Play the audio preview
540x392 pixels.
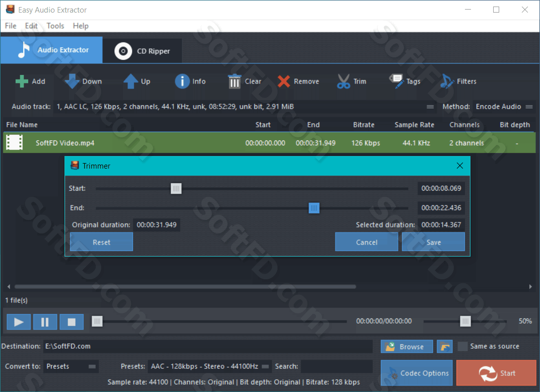19,322
